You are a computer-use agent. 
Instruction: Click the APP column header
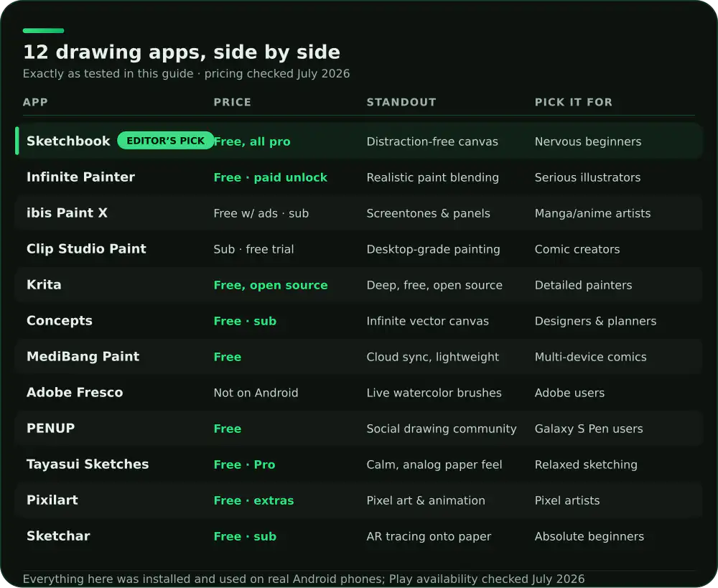[35, 102]
